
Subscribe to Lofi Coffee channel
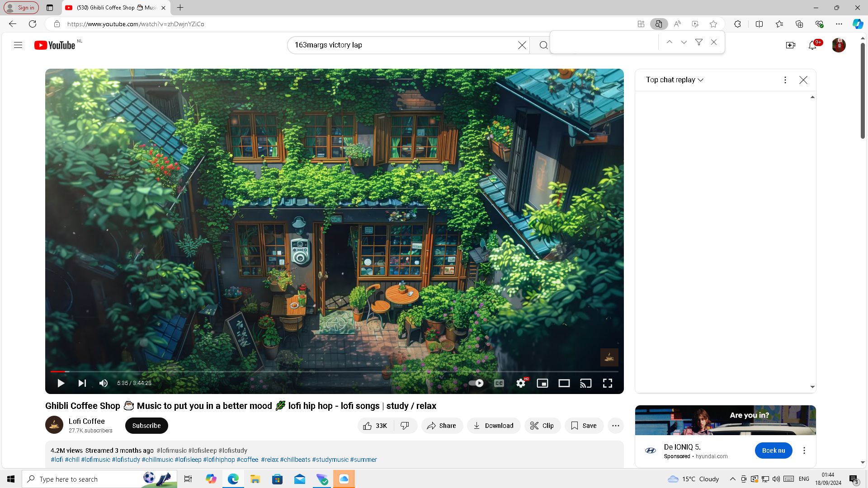146,426
